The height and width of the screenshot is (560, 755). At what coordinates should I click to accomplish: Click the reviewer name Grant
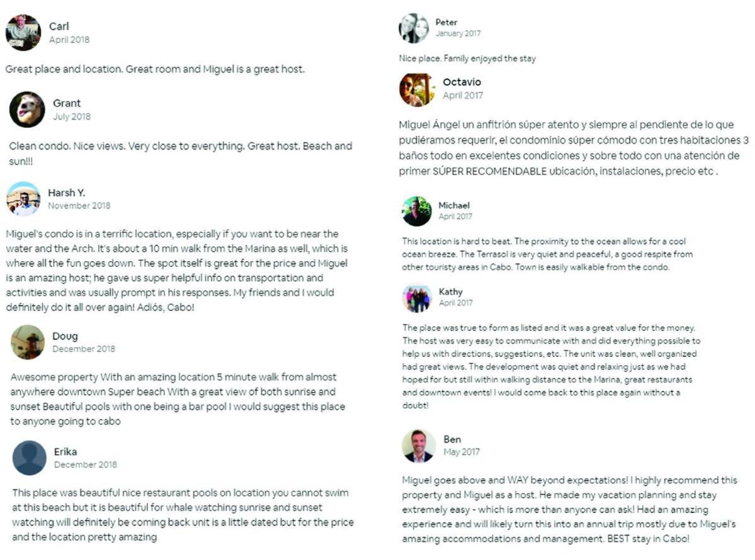click(67, 103)
